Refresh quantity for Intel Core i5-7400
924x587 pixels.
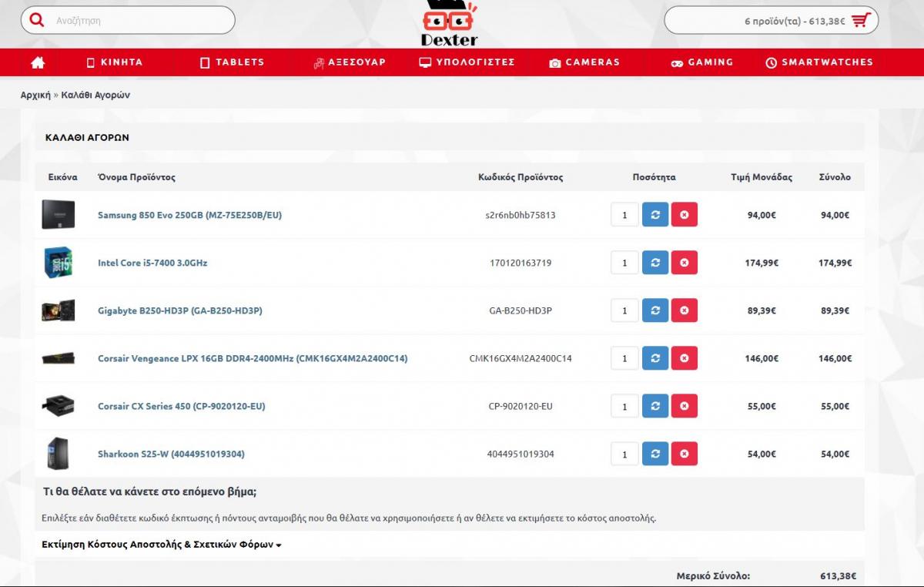pyautogui.click(x=655, y=263)
